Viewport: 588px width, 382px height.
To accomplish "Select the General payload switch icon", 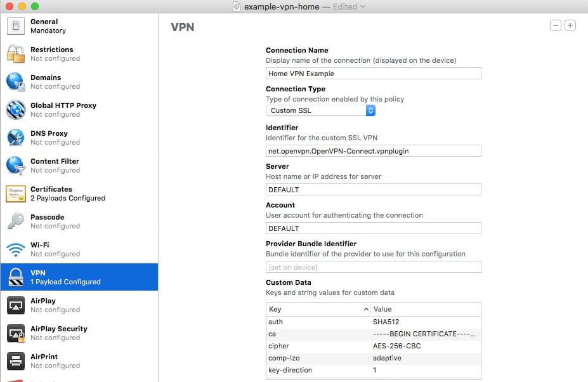I will click(16, 26).
